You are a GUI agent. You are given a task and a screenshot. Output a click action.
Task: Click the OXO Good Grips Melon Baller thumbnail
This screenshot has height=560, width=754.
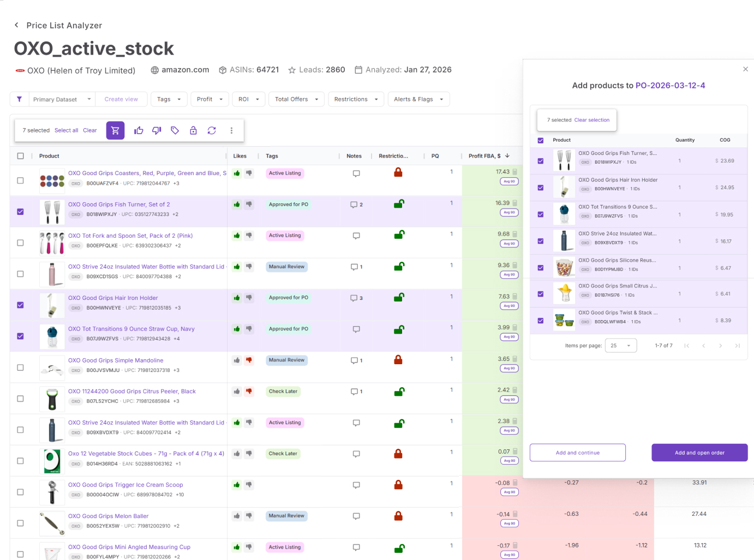click(52, 523)
